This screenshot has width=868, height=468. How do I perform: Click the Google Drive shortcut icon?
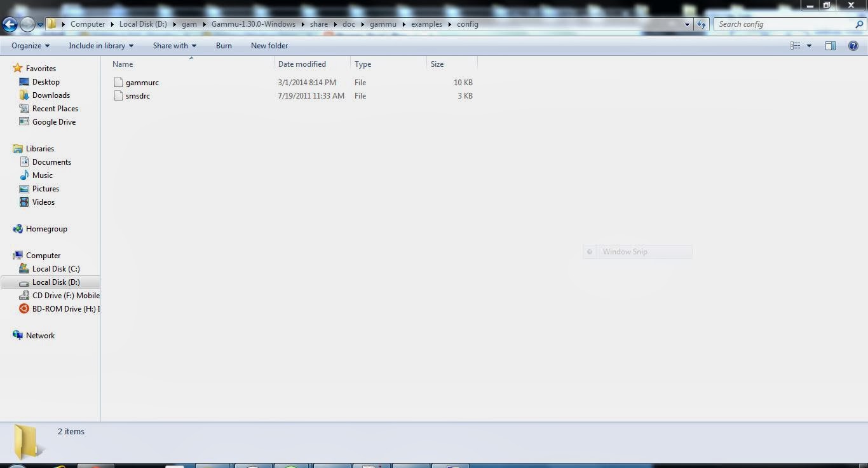point(24,121)
